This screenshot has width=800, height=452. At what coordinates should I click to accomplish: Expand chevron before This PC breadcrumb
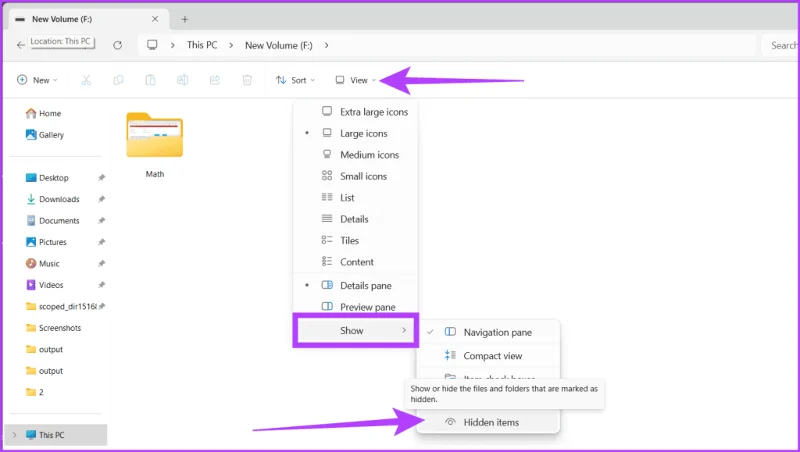point(172,45)
